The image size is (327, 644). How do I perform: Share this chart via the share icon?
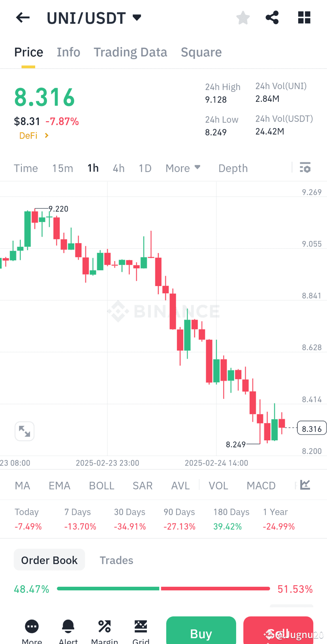pos(272,17)
